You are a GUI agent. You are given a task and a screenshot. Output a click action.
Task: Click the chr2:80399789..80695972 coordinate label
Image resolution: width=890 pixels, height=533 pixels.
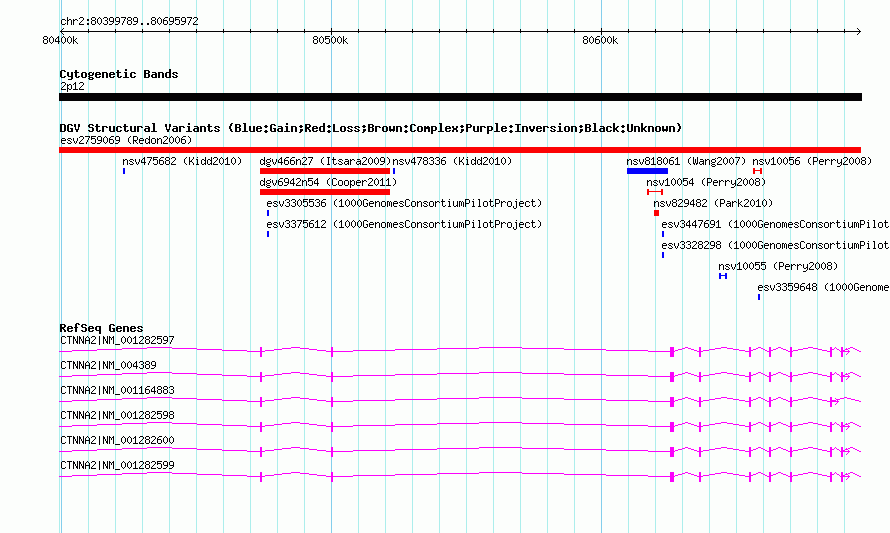pos(129,21)
